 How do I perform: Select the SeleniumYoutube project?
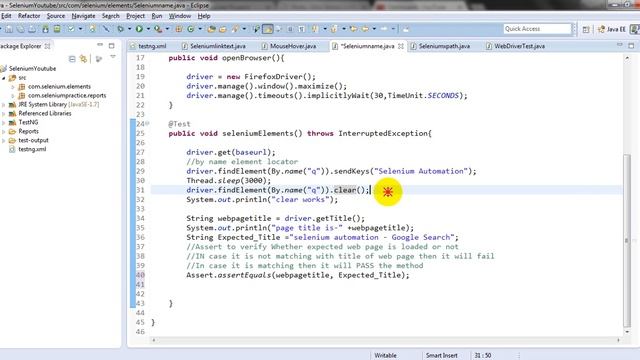(x=32, y=69)
